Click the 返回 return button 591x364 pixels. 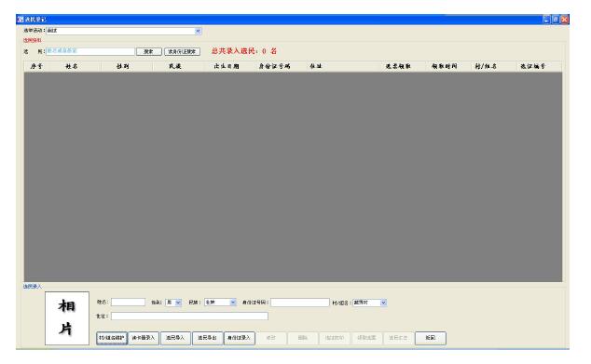pyautogui.click(x=431, y=338)
